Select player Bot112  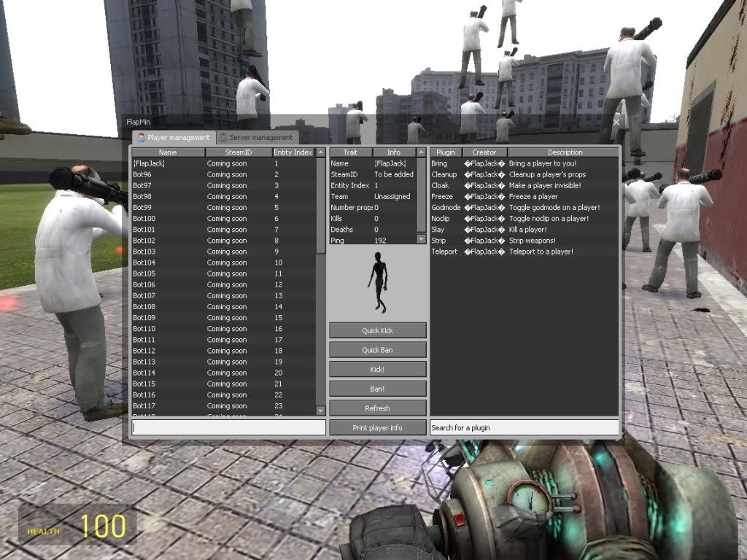tap(223, 351)
